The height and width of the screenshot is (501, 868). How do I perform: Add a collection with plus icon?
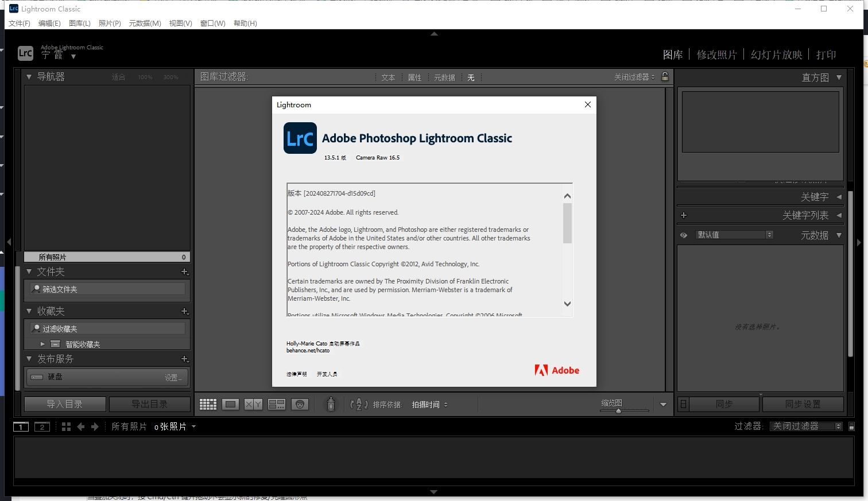point(185,311)
